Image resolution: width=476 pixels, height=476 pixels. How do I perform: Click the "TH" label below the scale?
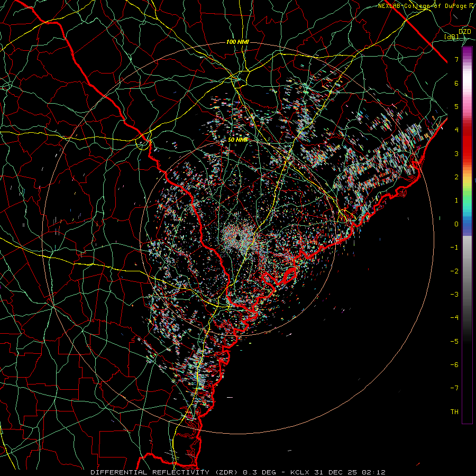(x=454, y=412)
